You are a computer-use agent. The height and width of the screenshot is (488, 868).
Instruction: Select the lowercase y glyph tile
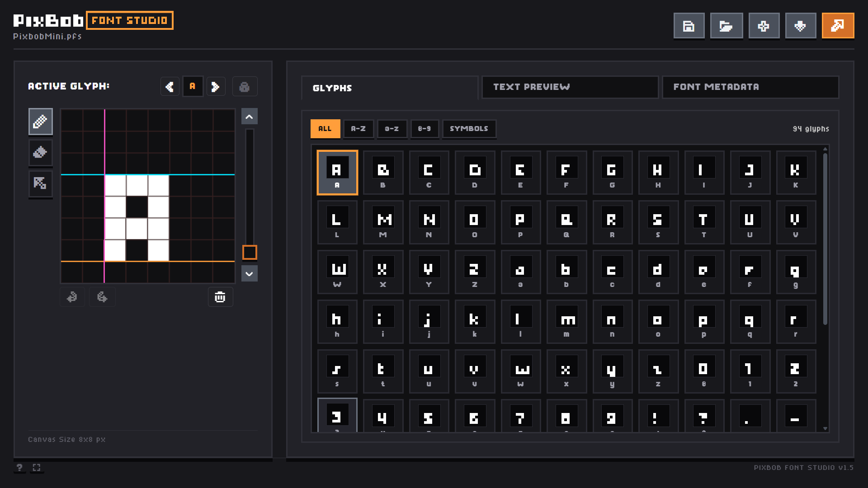(x=612, y=371)
